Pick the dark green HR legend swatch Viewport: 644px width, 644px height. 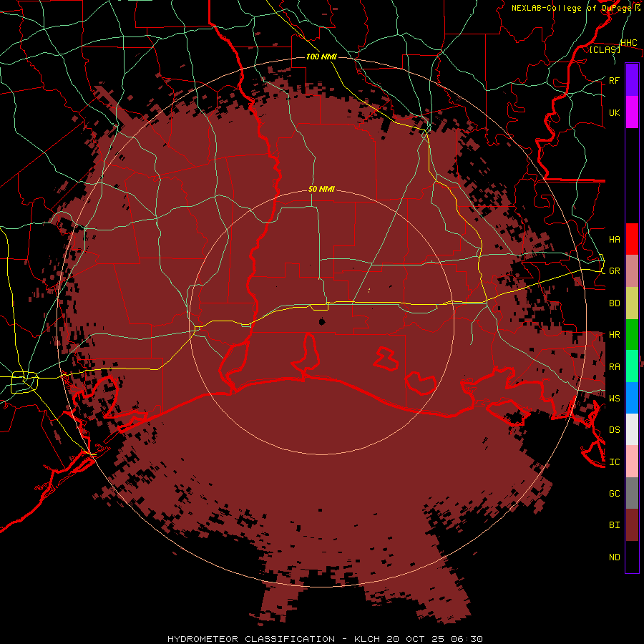pyautogui.click(x=632, y=334)
